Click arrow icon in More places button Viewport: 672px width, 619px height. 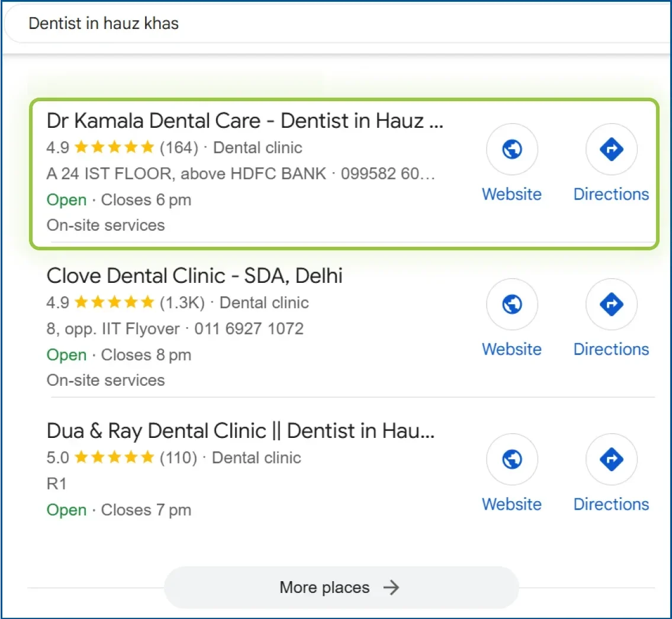click(391, 588)
